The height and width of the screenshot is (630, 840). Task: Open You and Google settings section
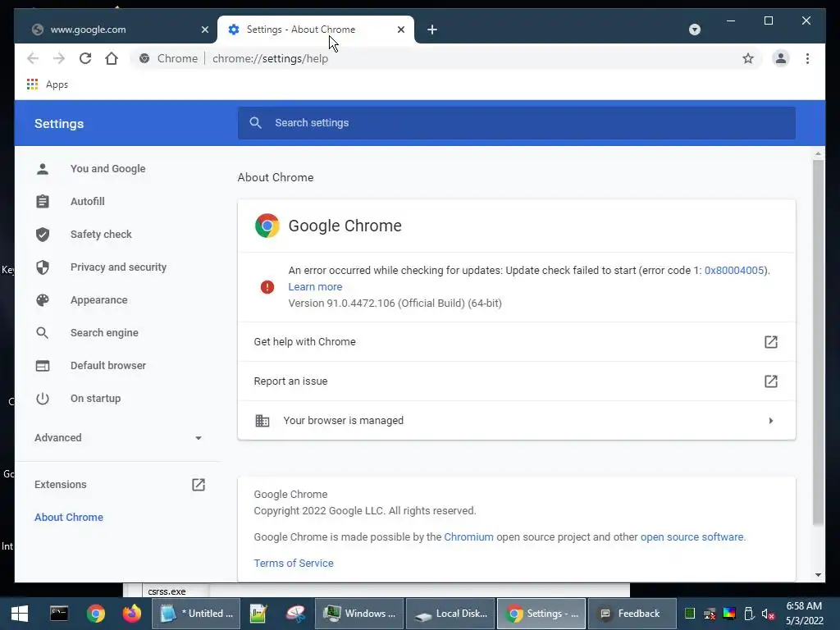(107, 169)
